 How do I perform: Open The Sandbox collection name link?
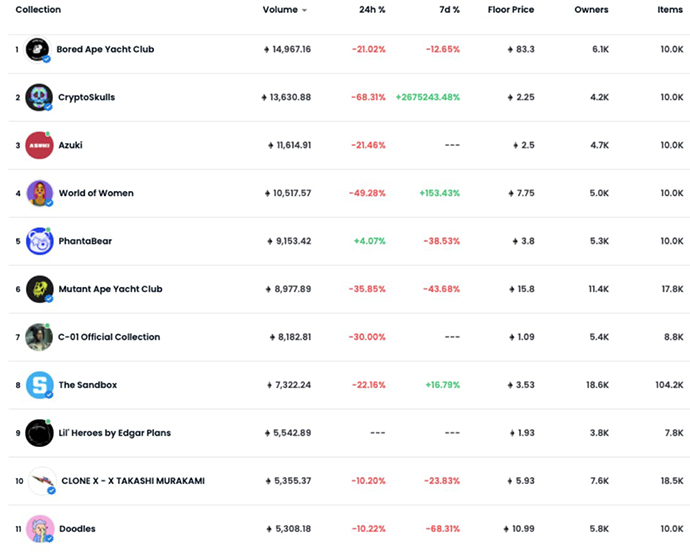88,385
